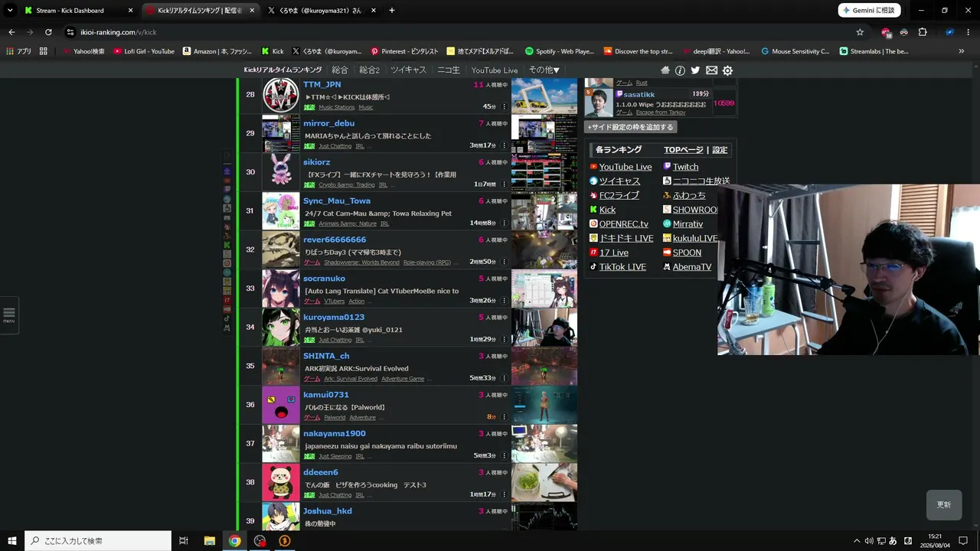Click the +サイド設定の枠を追加する button
The image size is (980, 551).
630,127
